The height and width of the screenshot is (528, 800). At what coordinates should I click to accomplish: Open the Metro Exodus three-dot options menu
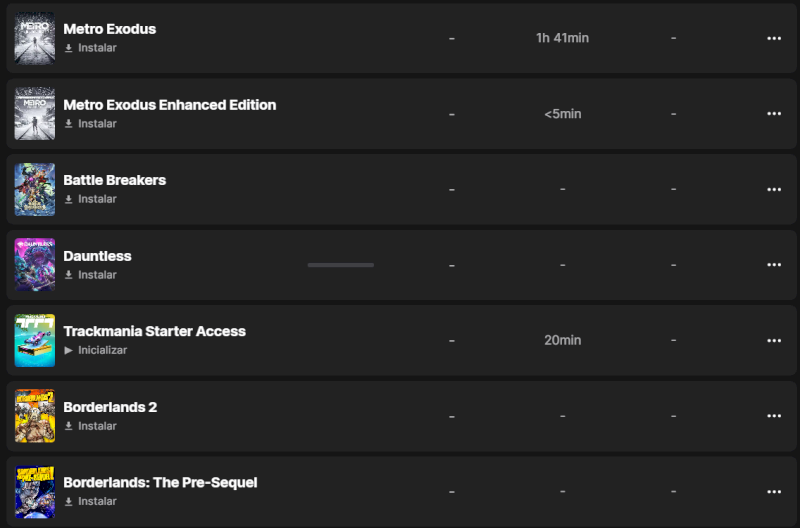773,38
